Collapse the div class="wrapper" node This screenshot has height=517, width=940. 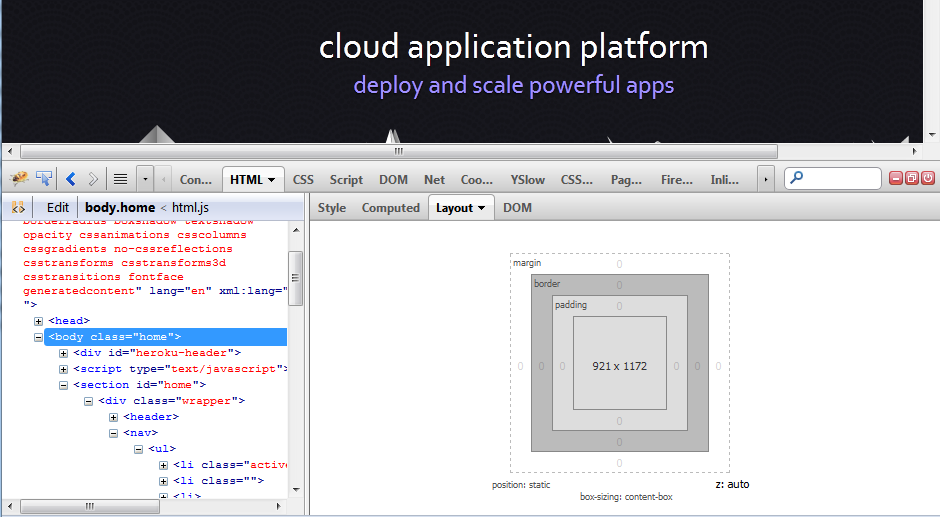89,401
